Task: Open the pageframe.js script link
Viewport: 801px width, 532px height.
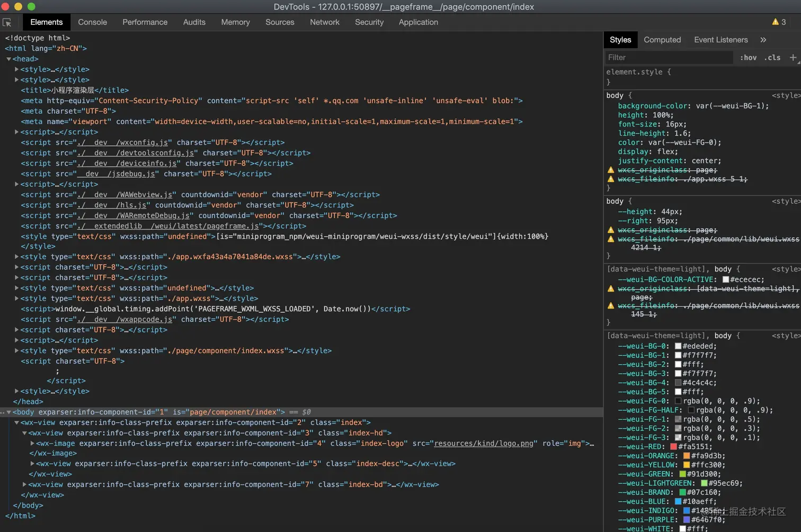Action: pyautogui.click(x=168, y=226)
